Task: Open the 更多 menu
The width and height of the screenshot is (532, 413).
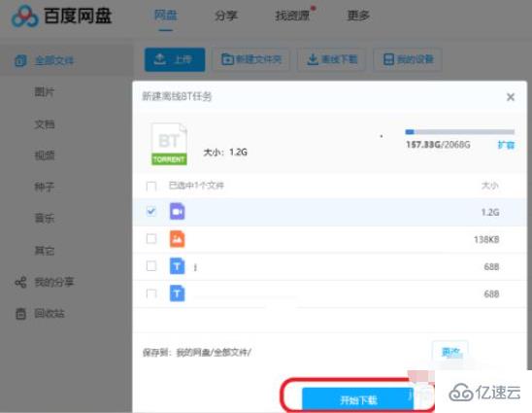Action: (358, 16)
